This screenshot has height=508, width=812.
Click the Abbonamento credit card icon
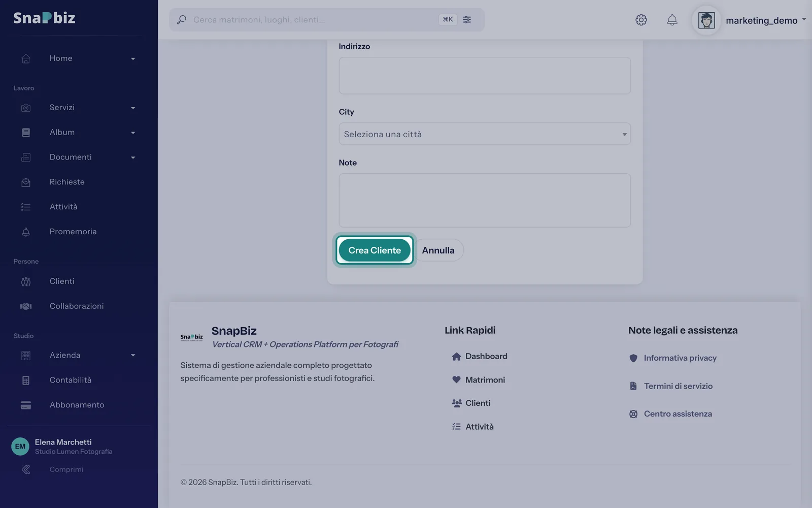[26, 405]
